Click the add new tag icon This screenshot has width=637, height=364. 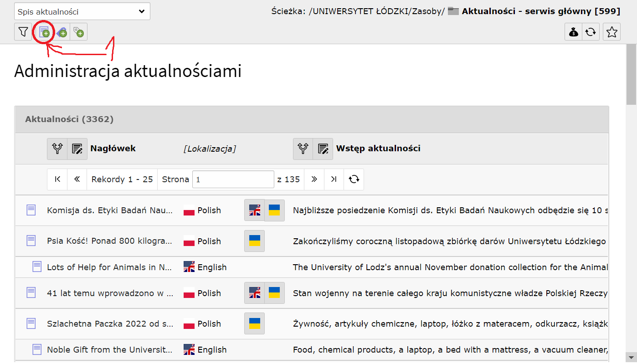click(78, 32)
